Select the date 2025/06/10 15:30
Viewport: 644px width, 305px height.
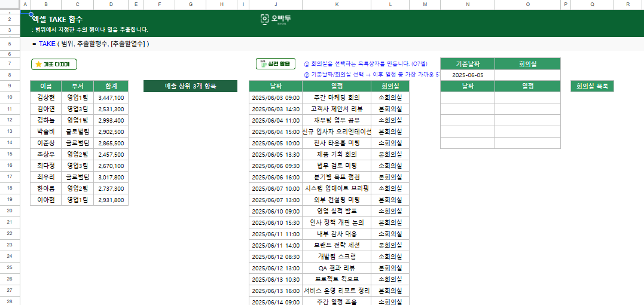[276, 222]
